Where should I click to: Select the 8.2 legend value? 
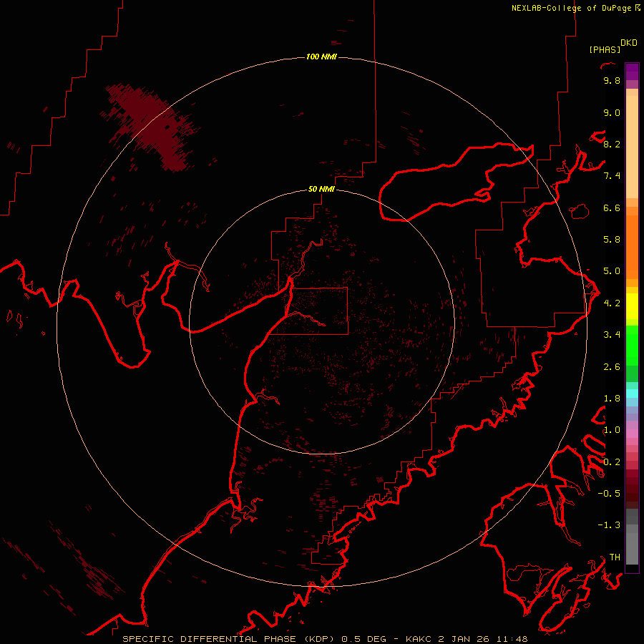(x=612, y=144)
